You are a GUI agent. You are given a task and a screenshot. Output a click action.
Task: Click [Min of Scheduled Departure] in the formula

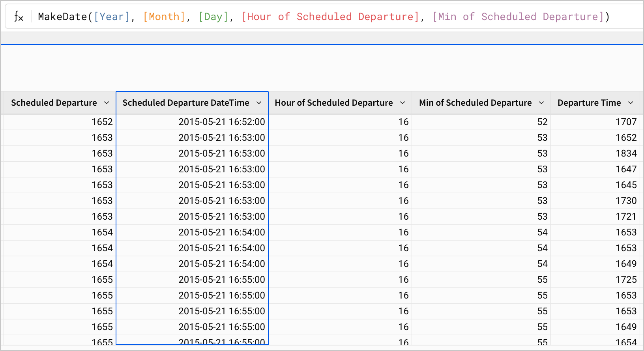click(x=518, y=17)
